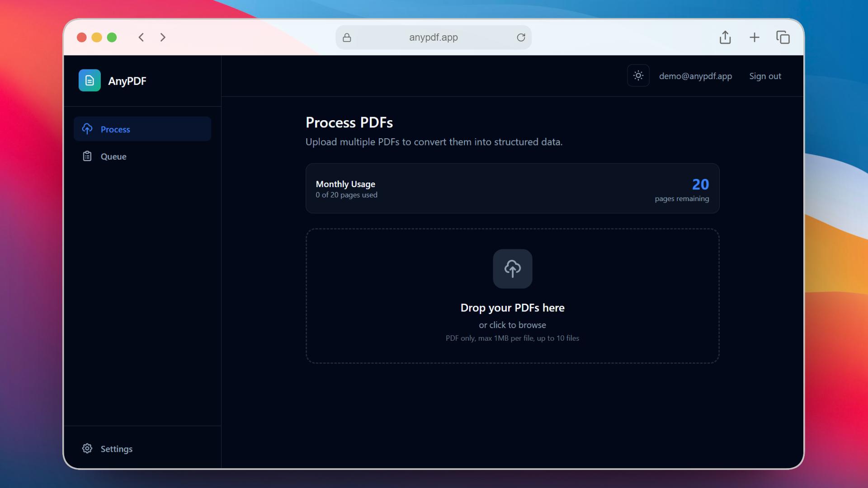868x488 pixels.
Task: Open Settings via the gear icon
Action: 87,448
